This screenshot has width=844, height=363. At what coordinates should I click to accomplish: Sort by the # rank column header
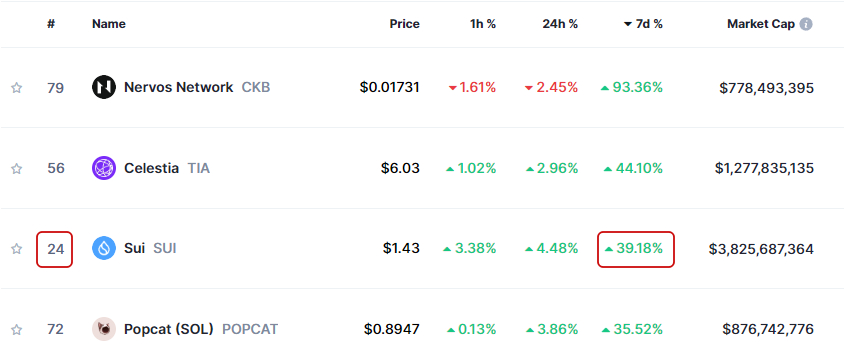51,24
